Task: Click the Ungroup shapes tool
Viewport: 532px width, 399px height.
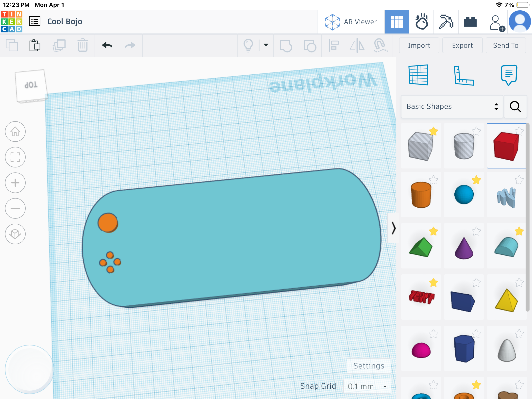Action: [310, 46]
